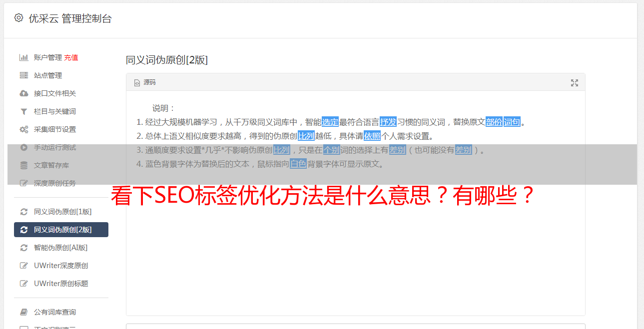Click the refresh icon beside 智能伪原创[AI版]
The image size is (644, 329).
tap(23, 248)
